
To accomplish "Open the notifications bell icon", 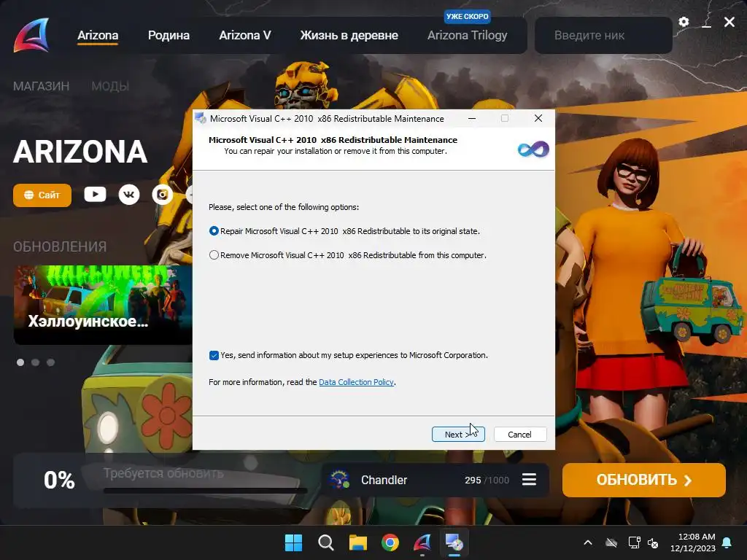I will (727, 542).
